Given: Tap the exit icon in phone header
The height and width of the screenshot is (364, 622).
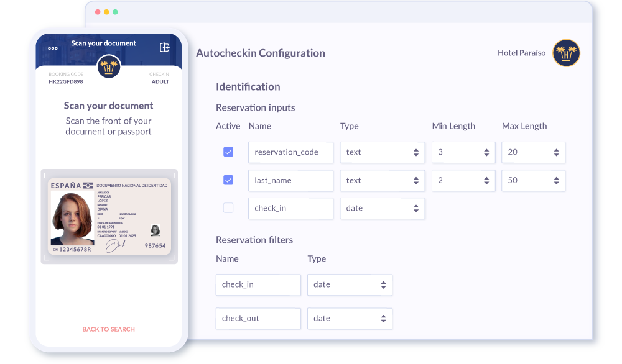Looking at the screenshot, I should 165,48.
